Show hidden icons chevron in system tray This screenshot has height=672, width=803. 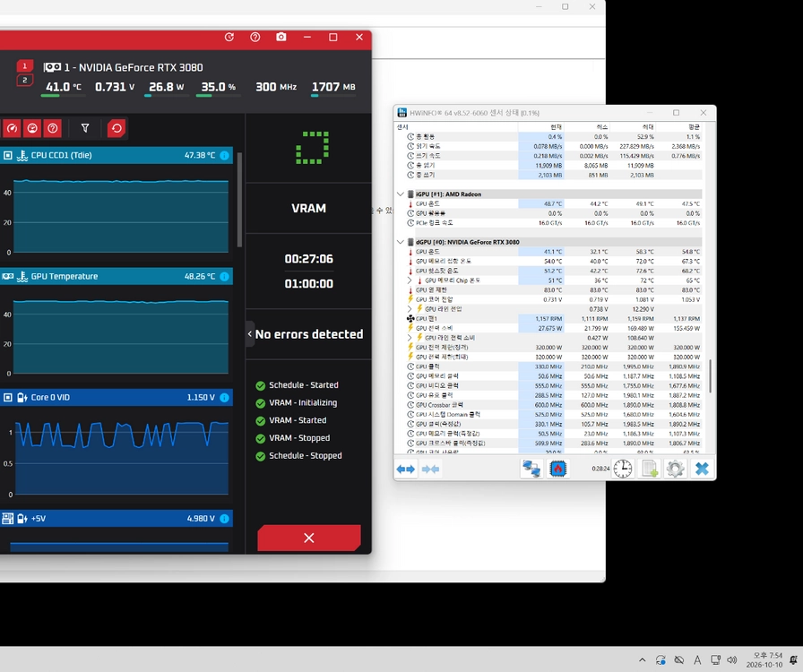click(x=643, y=659)
